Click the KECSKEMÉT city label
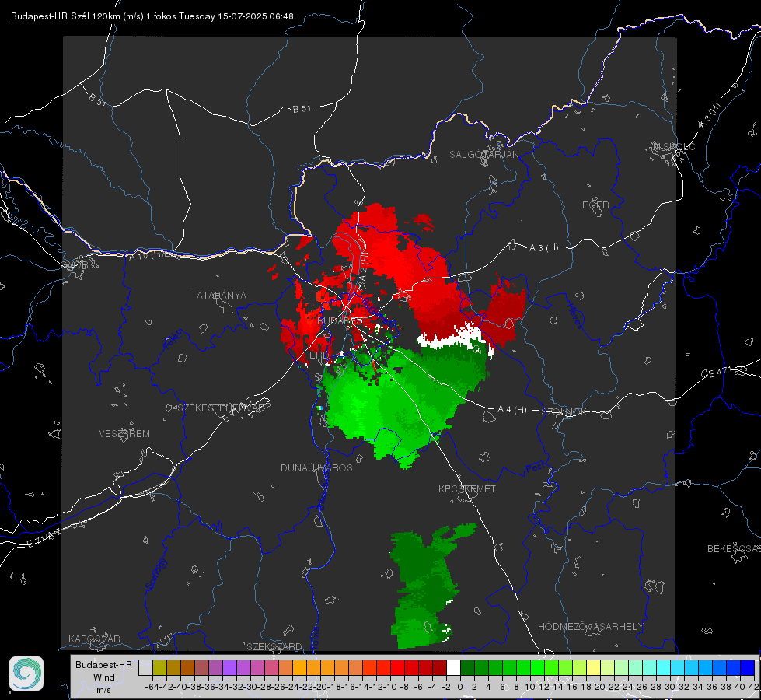Image resolution: width=761 pixels, height=700 pixels. tap(467, 489)
